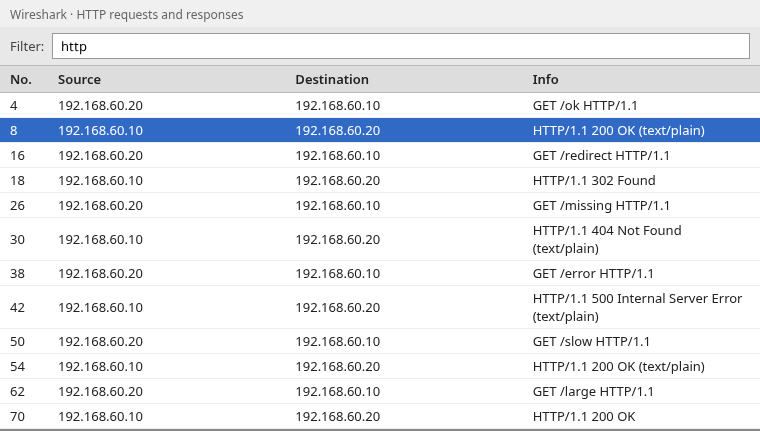Click packet number 16 cell

(17, 155)
